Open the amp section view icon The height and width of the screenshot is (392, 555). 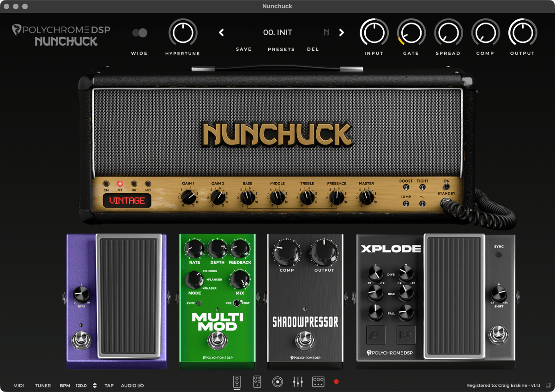pos(237,382)
